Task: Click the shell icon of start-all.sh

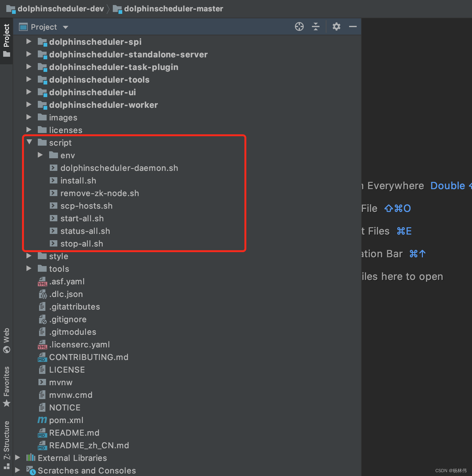Action: pos(54,218)
